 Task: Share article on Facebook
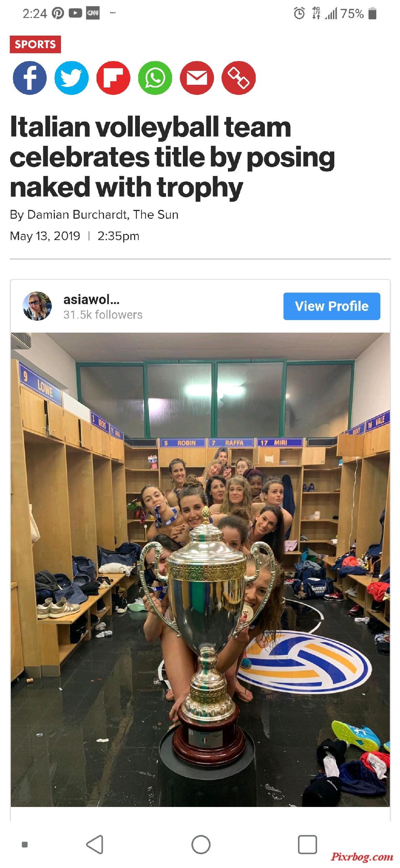click(x=29, y=78)
